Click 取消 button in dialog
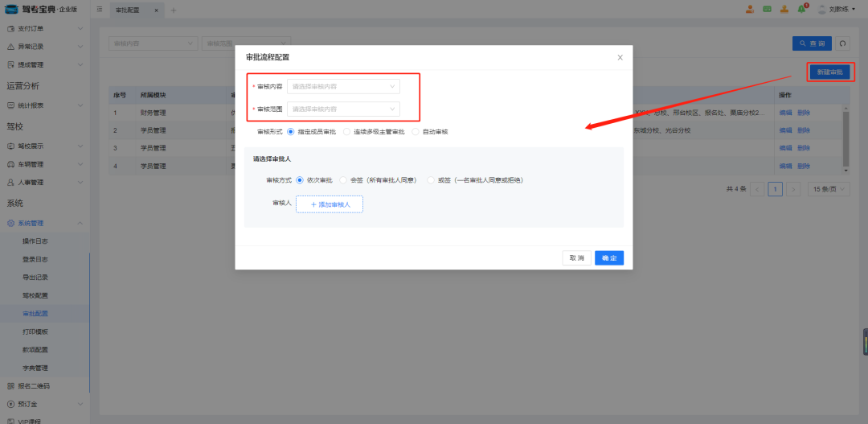868x424 pixels. click(577, 258)
